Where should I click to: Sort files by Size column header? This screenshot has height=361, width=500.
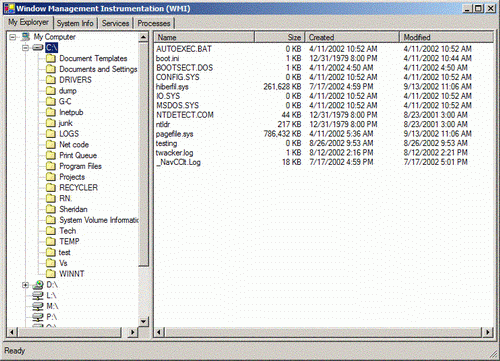coord(280,37)
